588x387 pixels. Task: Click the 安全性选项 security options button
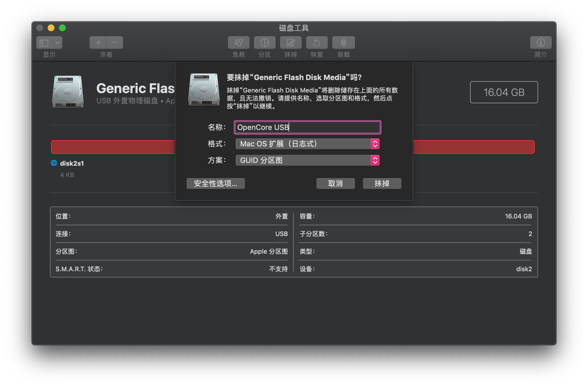pos(215,184)
